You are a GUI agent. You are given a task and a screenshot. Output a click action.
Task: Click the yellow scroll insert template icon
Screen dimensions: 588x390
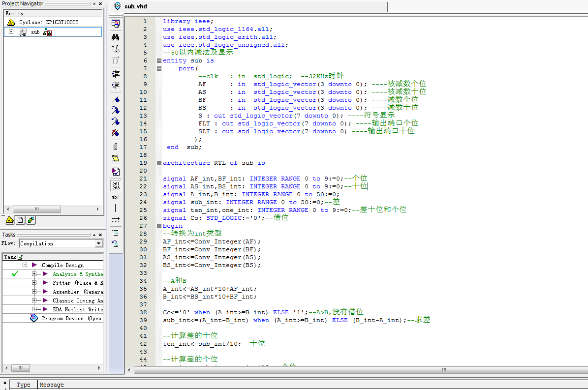116,158
